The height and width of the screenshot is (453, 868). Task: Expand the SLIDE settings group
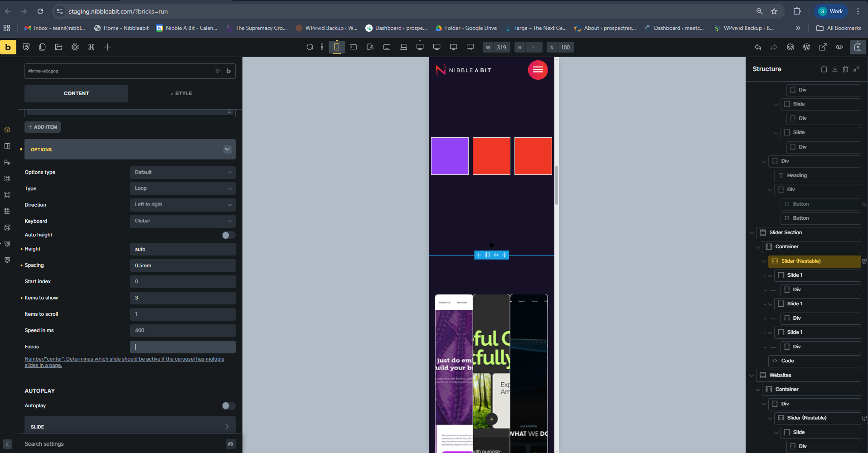tap(130, 427)
